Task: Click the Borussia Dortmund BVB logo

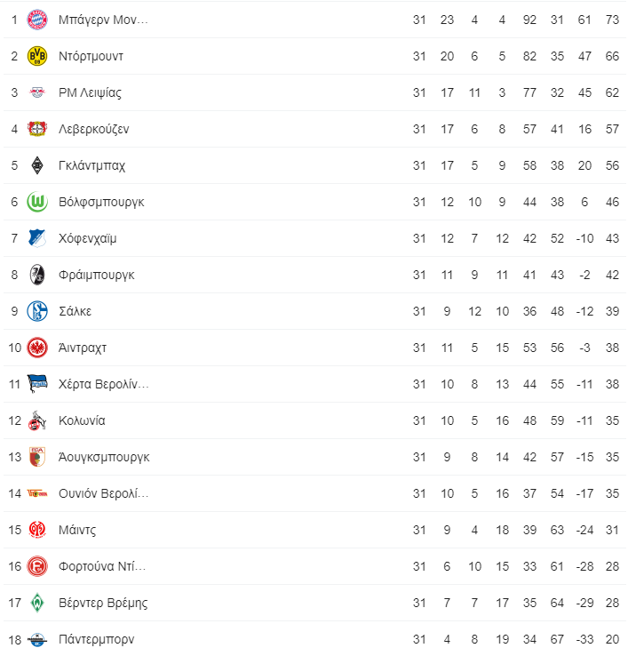Action: coord(37,56)
